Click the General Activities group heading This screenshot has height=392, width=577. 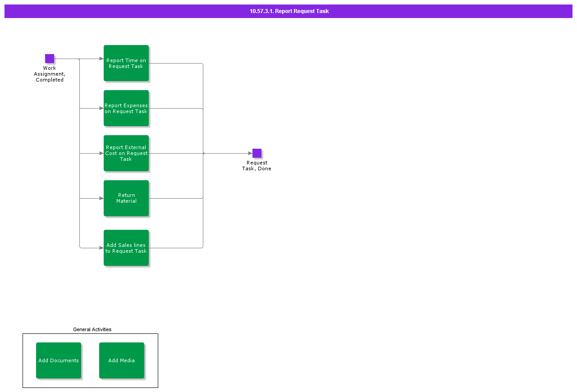pyautogui.click(x=92, y=329)
